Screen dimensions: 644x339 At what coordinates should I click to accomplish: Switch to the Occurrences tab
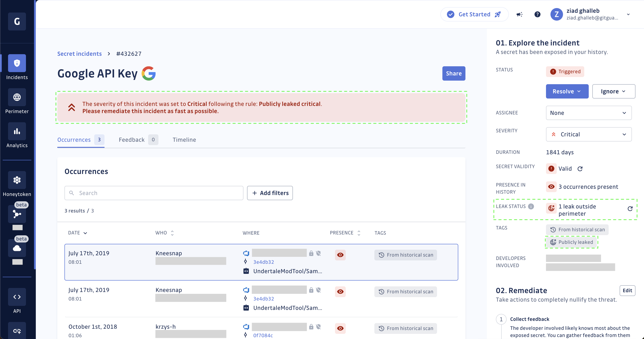coord(81,140)
